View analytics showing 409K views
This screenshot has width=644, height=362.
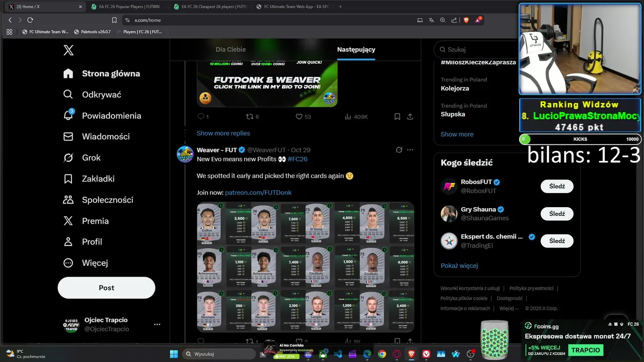(x=356, y=117)
